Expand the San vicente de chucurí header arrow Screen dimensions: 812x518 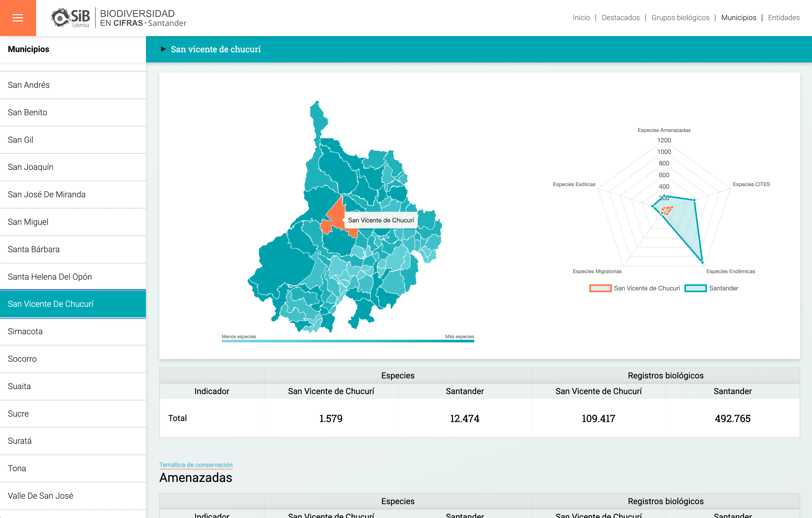click(x=163, y=49)
